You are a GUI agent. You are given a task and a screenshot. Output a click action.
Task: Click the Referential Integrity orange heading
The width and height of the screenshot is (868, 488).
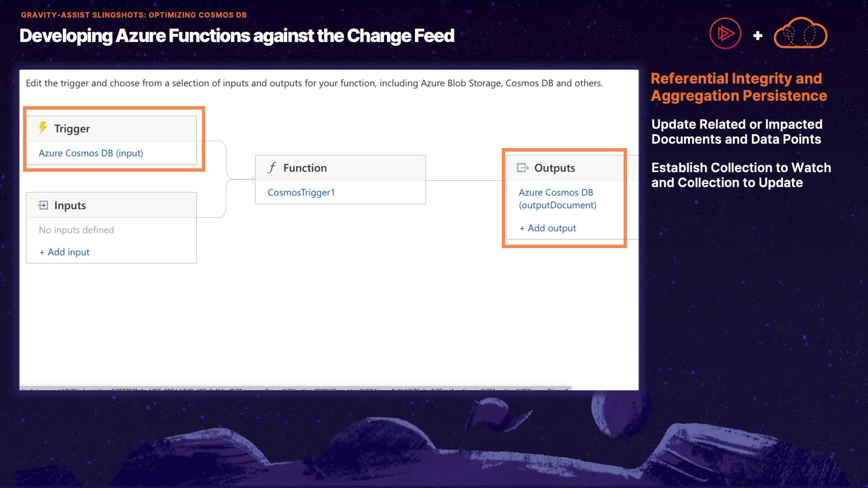738,87
